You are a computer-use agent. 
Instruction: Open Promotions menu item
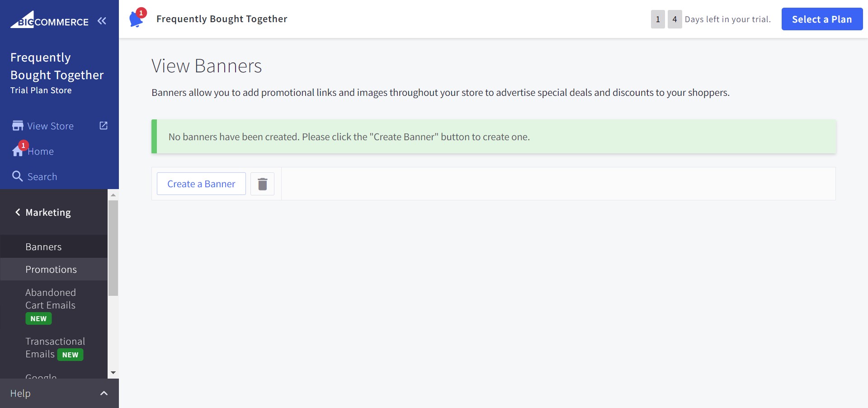point(51,269)
